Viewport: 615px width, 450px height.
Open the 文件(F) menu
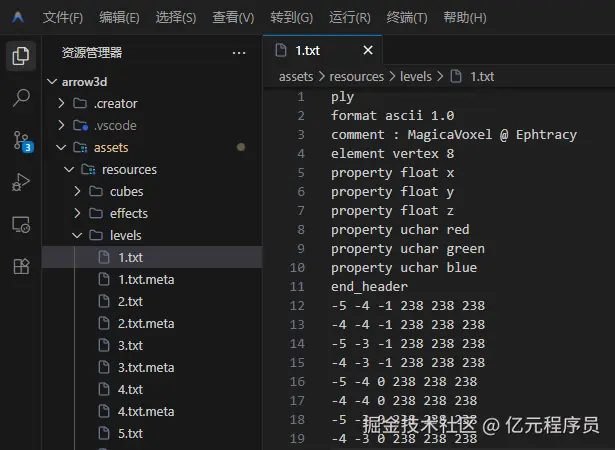[x=63, y=17]
